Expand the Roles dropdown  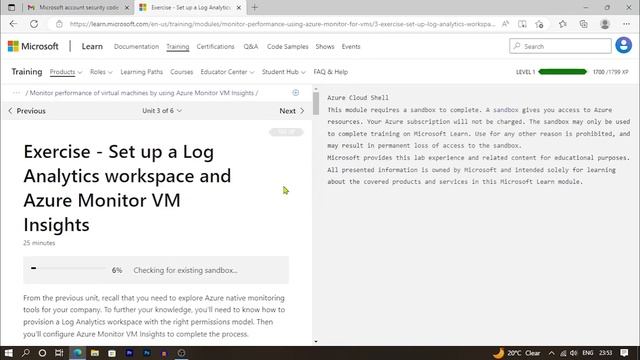pos(101,72)
